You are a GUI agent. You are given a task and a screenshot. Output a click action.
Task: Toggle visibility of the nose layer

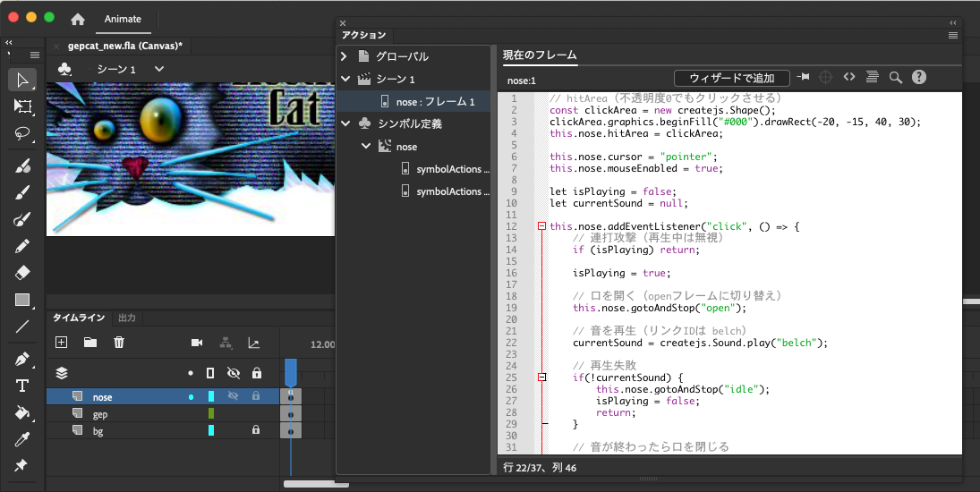point(234,396)
